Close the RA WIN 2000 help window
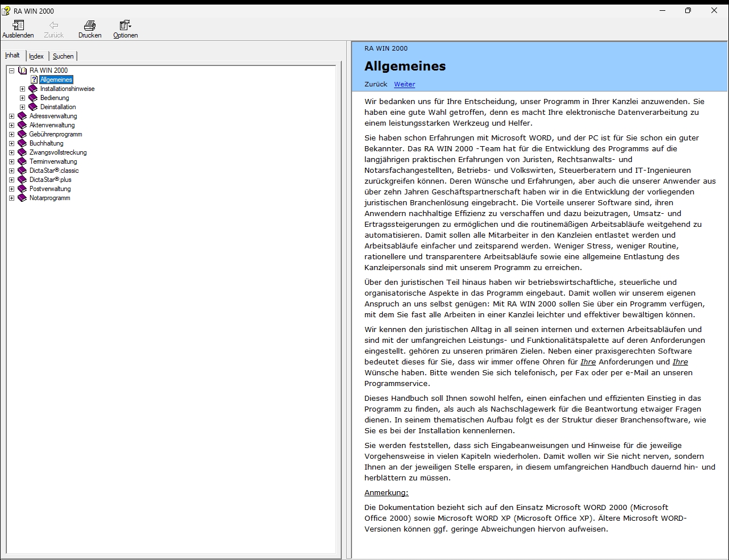The height and width of the screenshot is (560, 729). pos(714,10)
